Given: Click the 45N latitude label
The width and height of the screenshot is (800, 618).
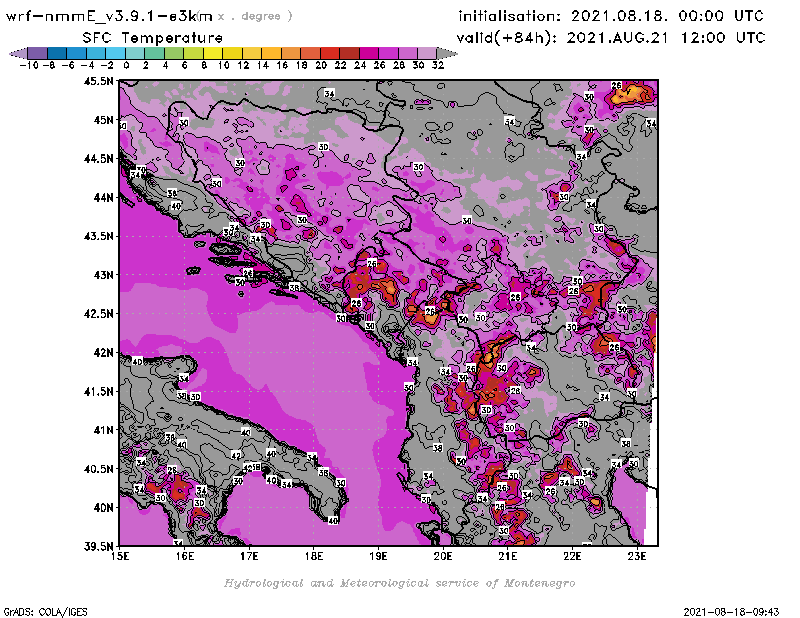Looking at the screenshot, I should (103, 120).
